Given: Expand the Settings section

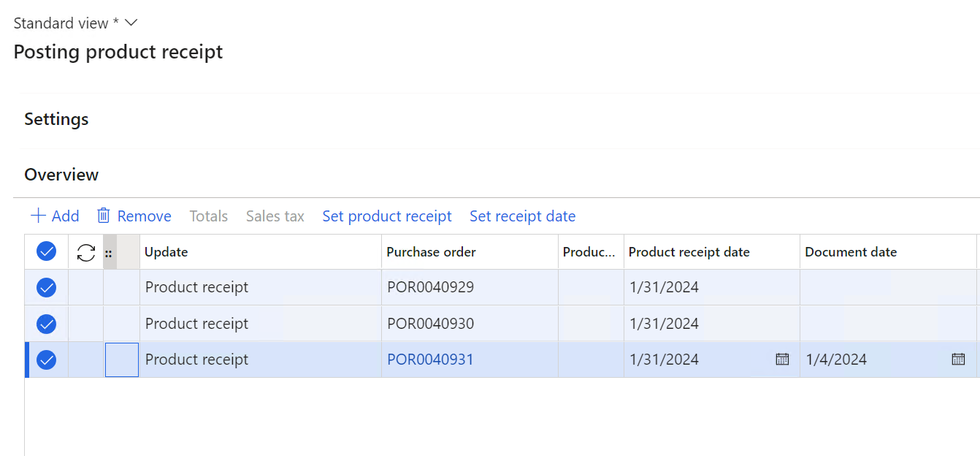Looking at the screenshot, I should [56, 119].
